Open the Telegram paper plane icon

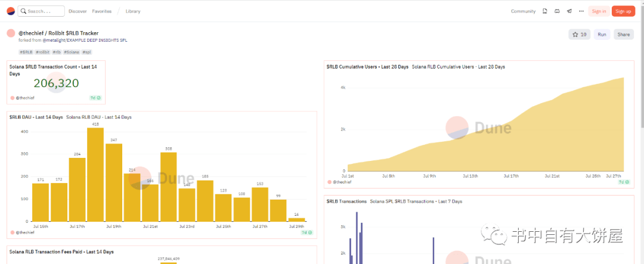point(569,11)
